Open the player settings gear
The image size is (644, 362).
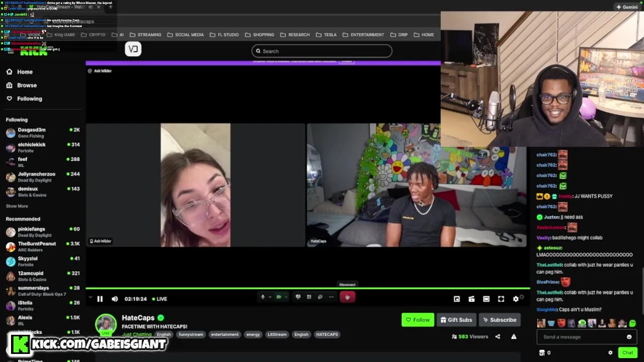pyautogui.click(x=516, y=299)
